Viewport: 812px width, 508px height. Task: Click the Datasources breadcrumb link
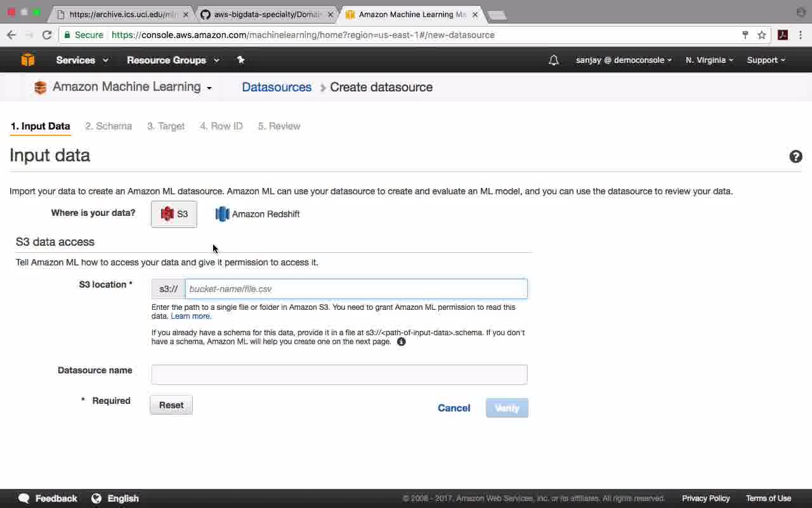pyautogui.click(x=277, y=88)
